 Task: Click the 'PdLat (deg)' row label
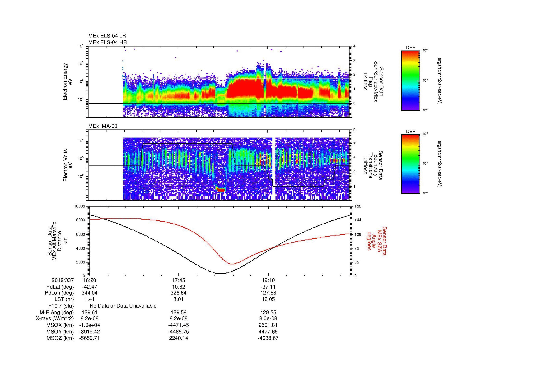(60, 287)
